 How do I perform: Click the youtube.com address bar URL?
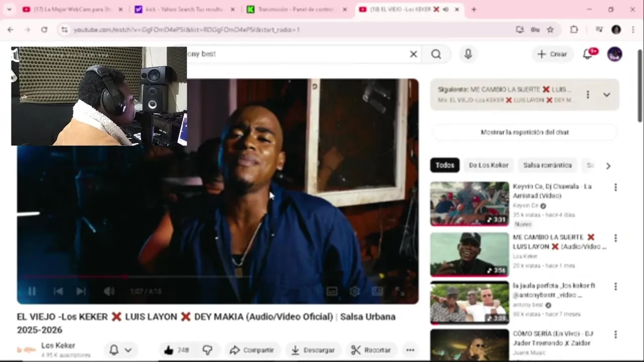point(187,30)
